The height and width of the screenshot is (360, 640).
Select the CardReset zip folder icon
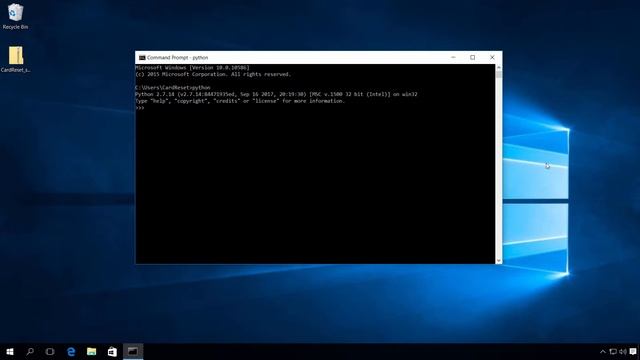pyautogui.click(x=16, y=59)
